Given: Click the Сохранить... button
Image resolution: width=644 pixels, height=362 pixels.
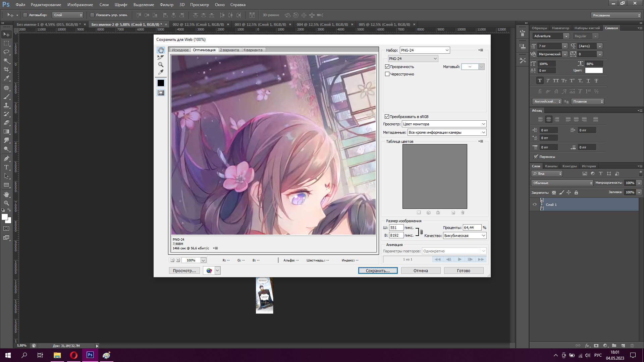Looking at the screenshot, I should pyautogui.click(x=378, y=271).
